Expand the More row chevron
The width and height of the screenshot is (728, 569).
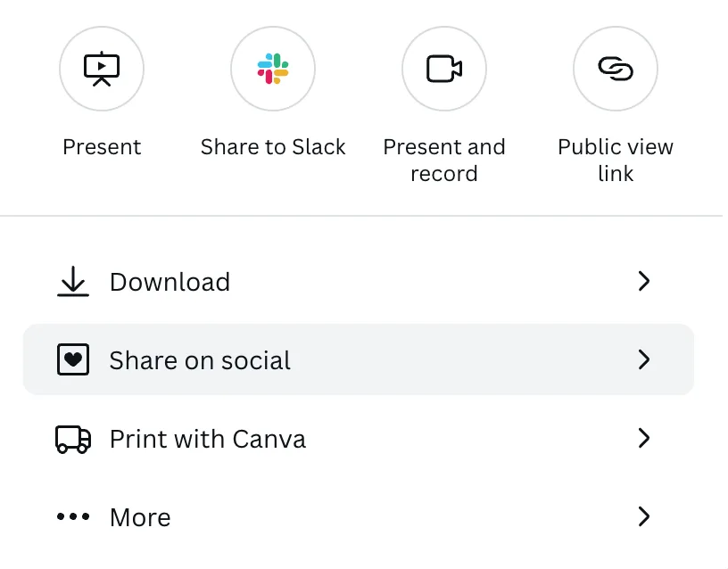tap(644, 516)
